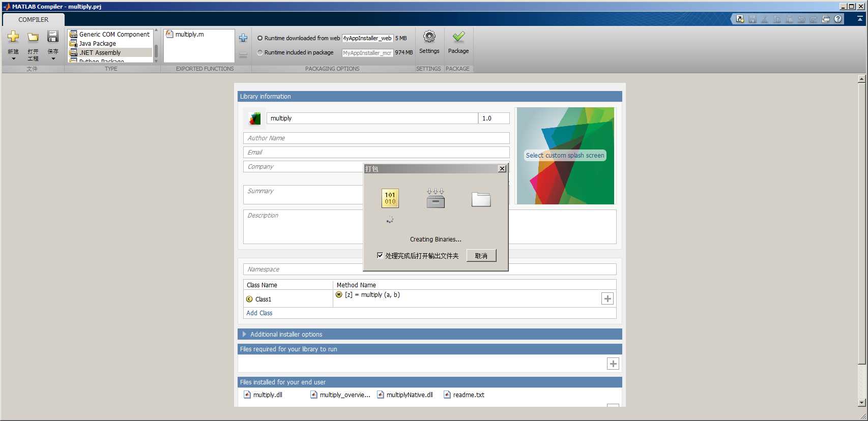
Task: Click the binary 101 010 icon in dialog
Action: point(390,198)
